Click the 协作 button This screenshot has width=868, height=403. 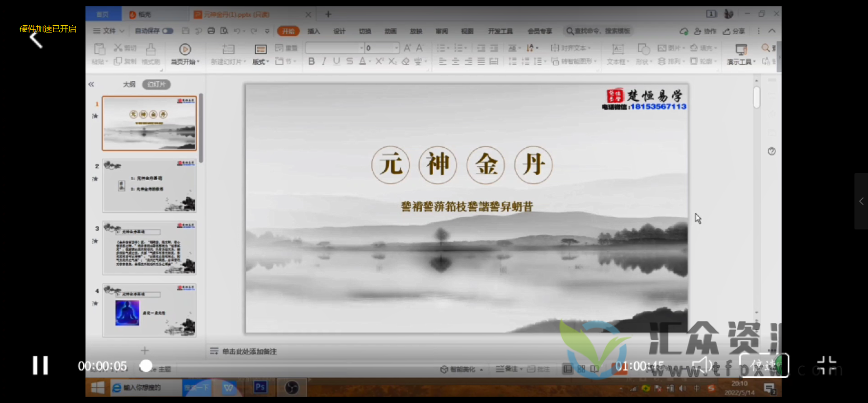705,31
